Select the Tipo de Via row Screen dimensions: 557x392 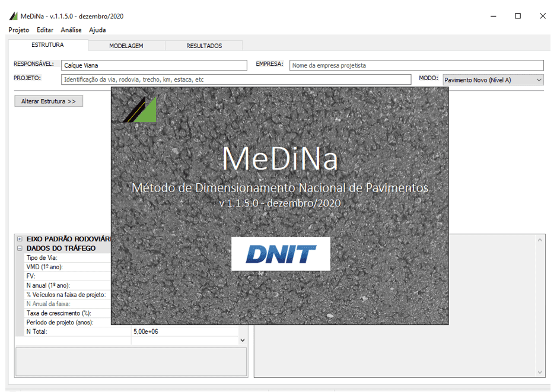coord(68,258)
